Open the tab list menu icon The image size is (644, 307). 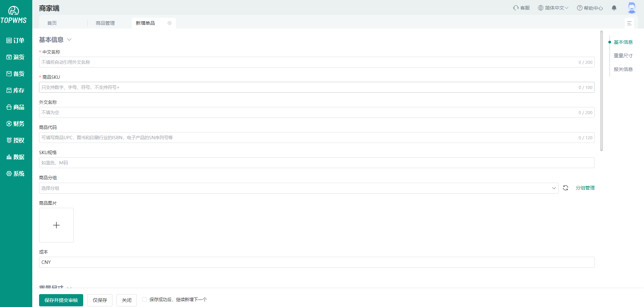(629, 23)
